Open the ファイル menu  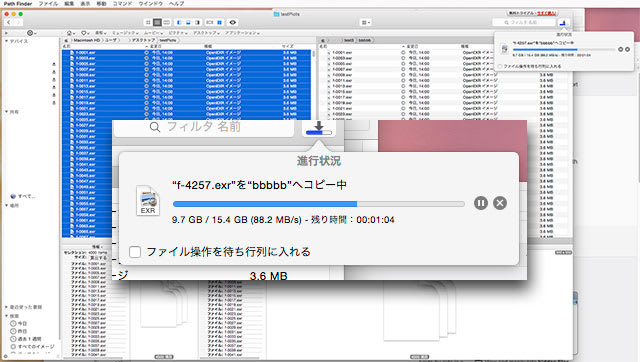[48, 4]
